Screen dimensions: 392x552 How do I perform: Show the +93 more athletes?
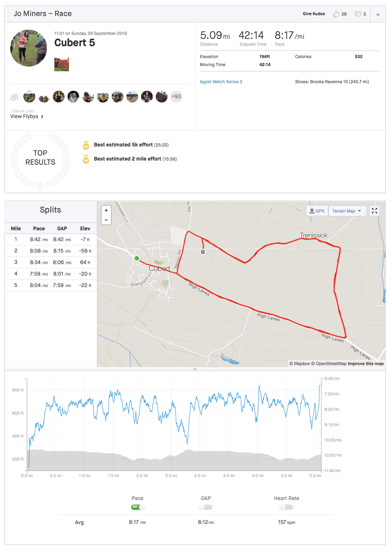[176, 96]
